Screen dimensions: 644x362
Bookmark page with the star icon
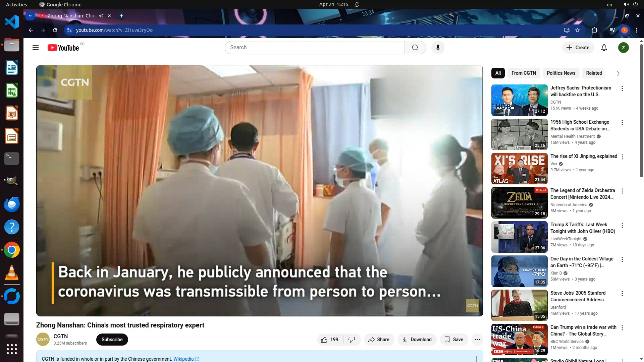coord(578,30)
